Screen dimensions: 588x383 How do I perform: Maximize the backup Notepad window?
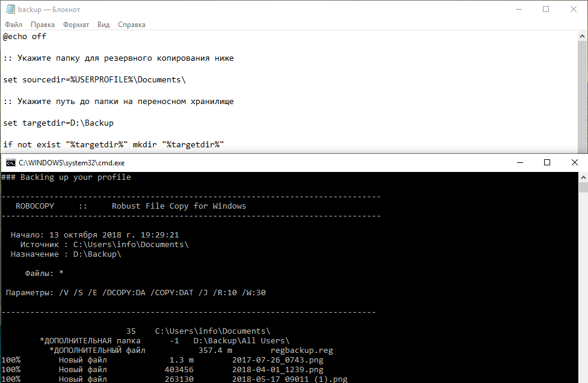coord(546,10)
